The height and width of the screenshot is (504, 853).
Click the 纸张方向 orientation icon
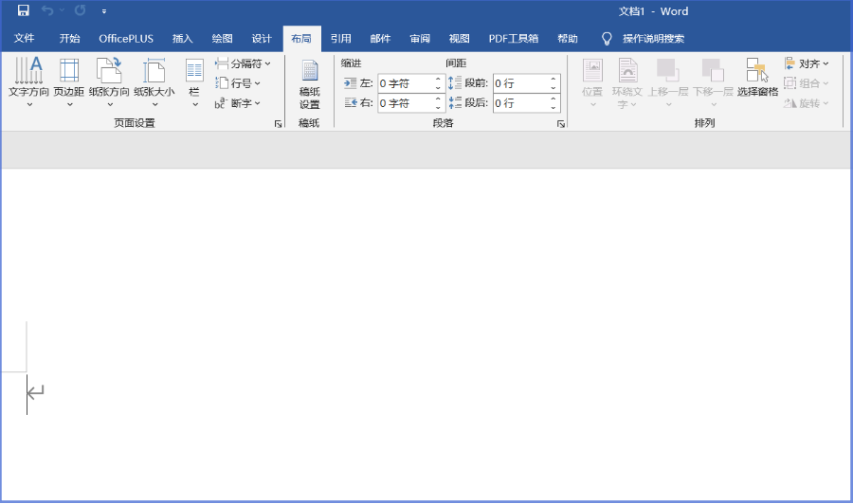point(109,70)
